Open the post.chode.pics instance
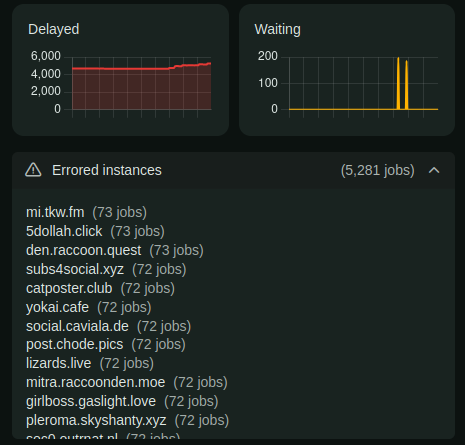 75,345
